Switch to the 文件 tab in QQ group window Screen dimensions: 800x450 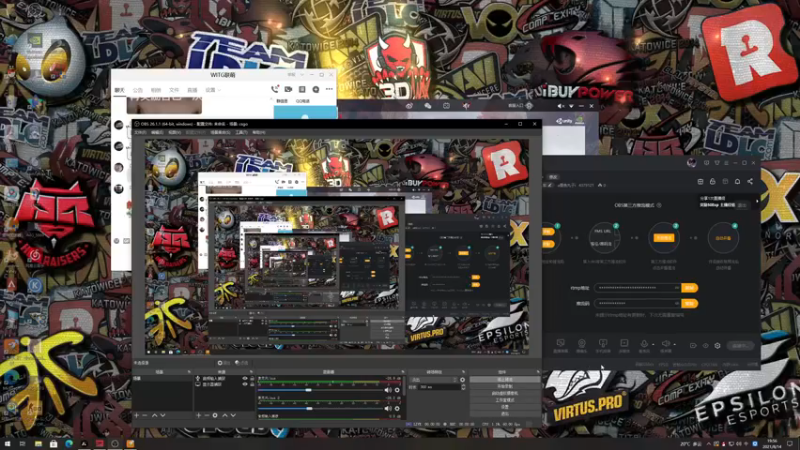[x=174, y=90]
